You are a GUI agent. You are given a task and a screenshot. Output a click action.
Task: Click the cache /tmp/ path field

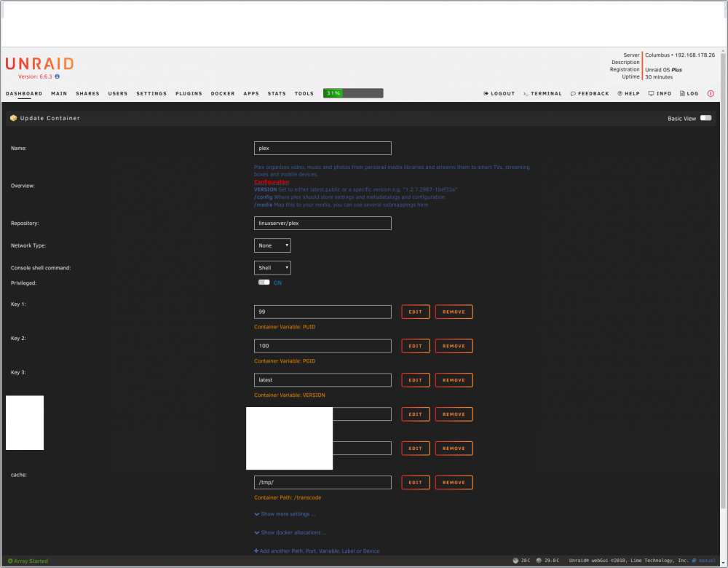[323, 483]
